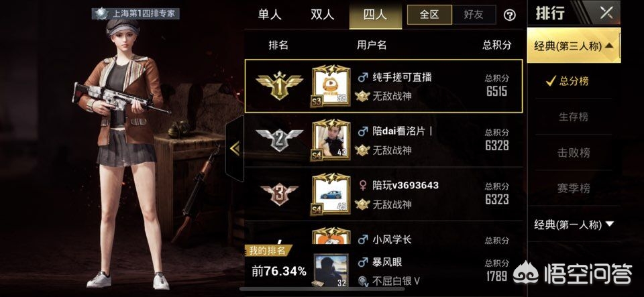644x297 pixels.
Task: Expand the 经典(第一人称) section
Action: 574,225
